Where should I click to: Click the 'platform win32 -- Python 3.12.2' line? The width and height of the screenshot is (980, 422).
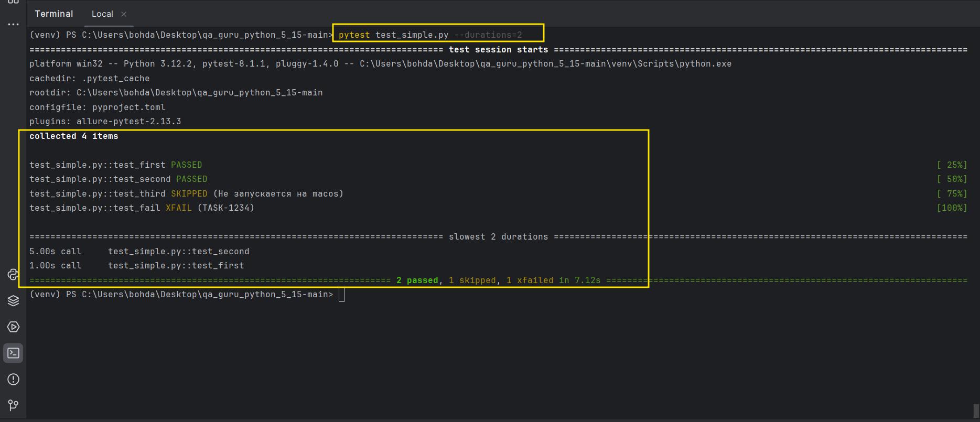[x=380, y=64]
